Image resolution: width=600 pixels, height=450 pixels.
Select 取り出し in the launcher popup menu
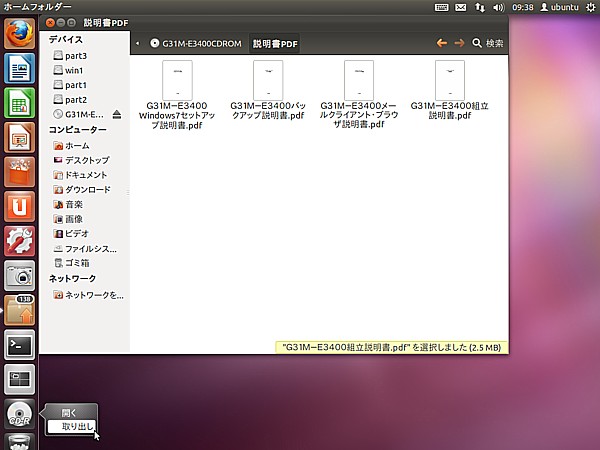pyautogui.click(x=71, y=426)
